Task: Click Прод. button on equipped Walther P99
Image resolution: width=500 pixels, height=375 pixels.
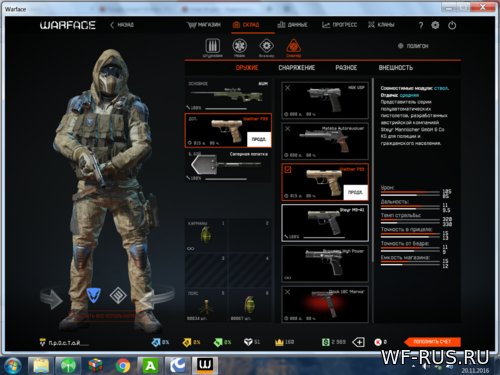Action: tap(259, 139)
